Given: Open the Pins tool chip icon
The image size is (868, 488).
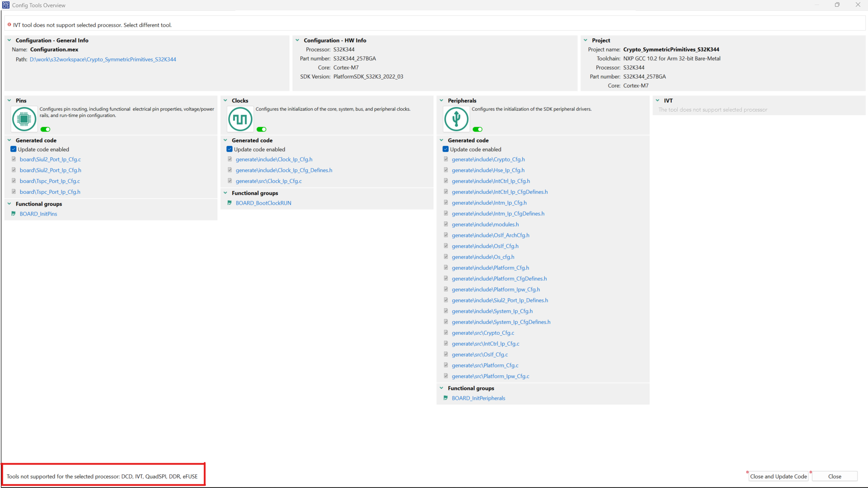Looking at the screenshot, I should pos(24,119).
